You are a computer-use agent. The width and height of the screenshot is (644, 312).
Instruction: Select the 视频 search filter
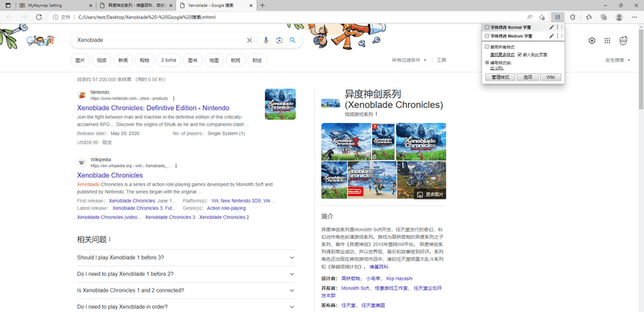pyautogui.click(x=101, y=60)
